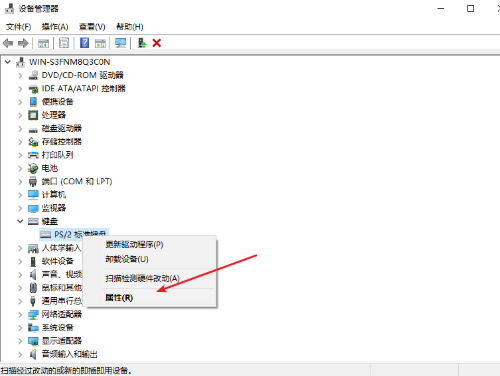Click the red X uninstall device icon
500x376 pixels.
click(x=157, y=43)
